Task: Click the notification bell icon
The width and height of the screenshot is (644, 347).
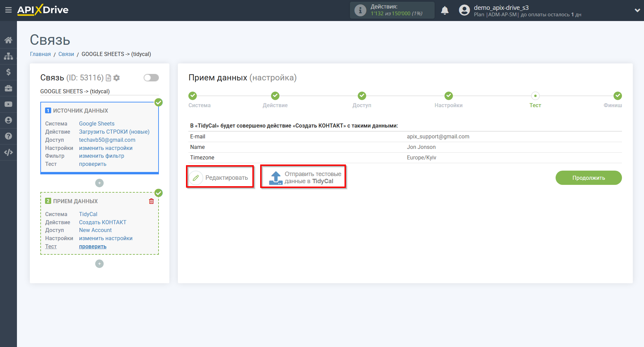Action: pos(445,11)
